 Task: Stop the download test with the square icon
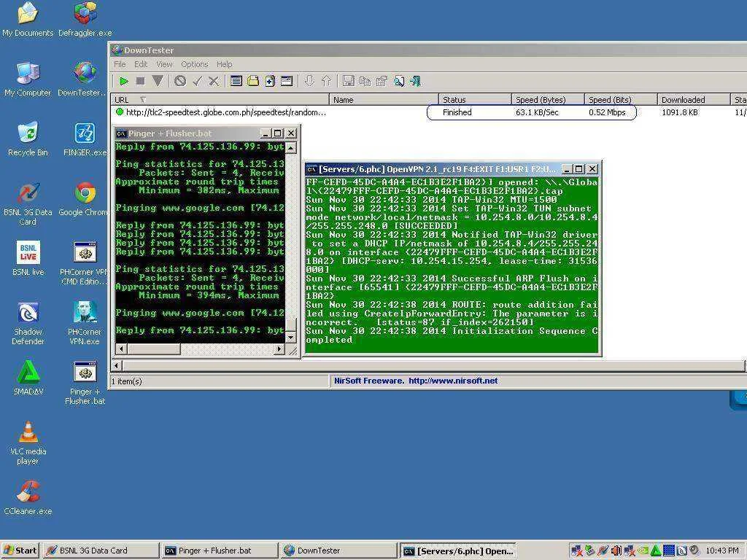140,82
